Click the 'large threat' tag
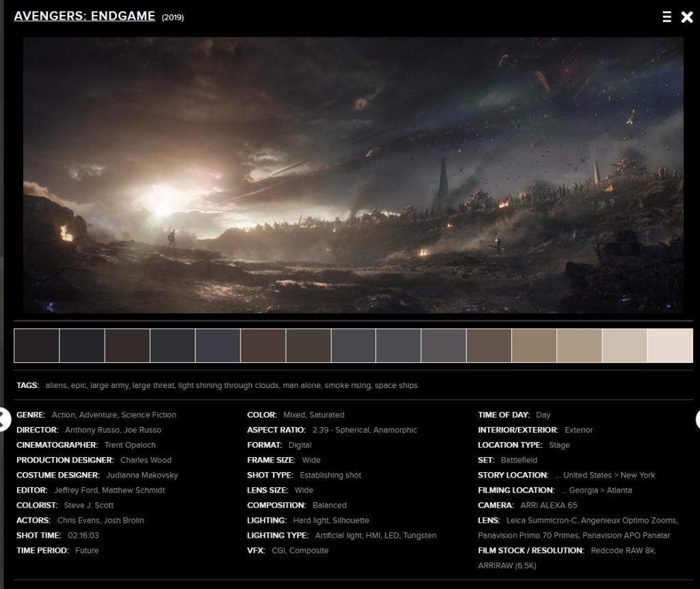 tap(153, 385)
